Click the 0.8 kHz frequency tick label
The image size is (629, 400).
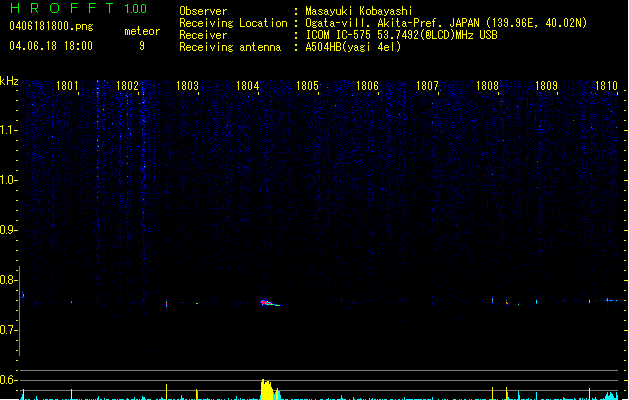tap(8, 280)
